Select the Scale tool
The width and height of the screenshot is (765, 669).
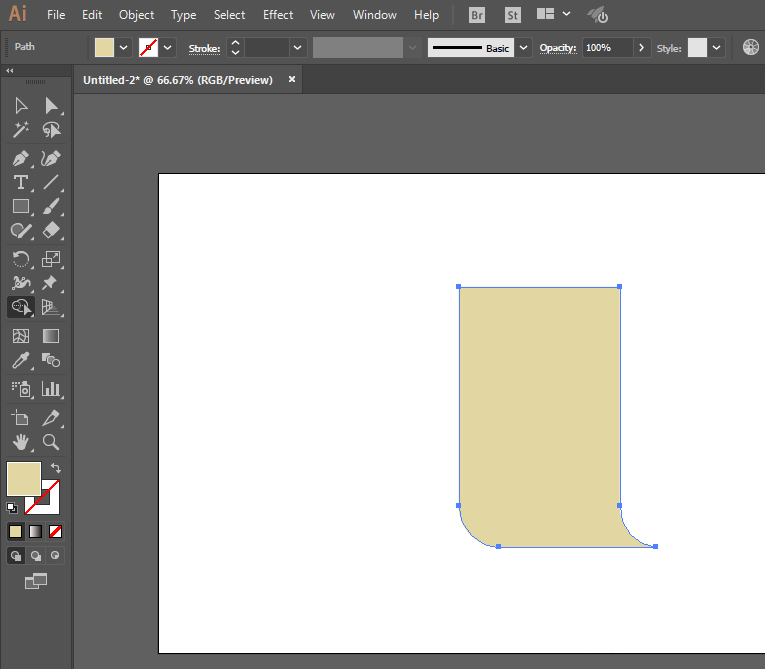[51, 259]
